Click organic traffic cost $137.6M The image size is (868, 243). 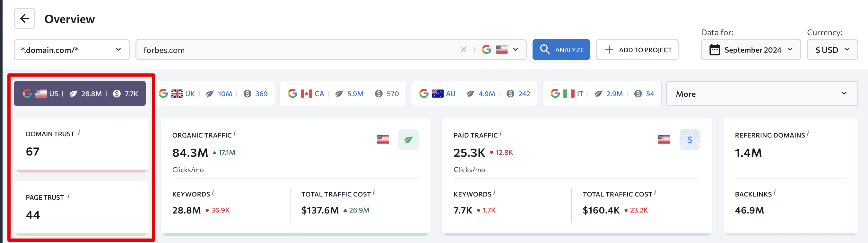click(x=320, y=210)
